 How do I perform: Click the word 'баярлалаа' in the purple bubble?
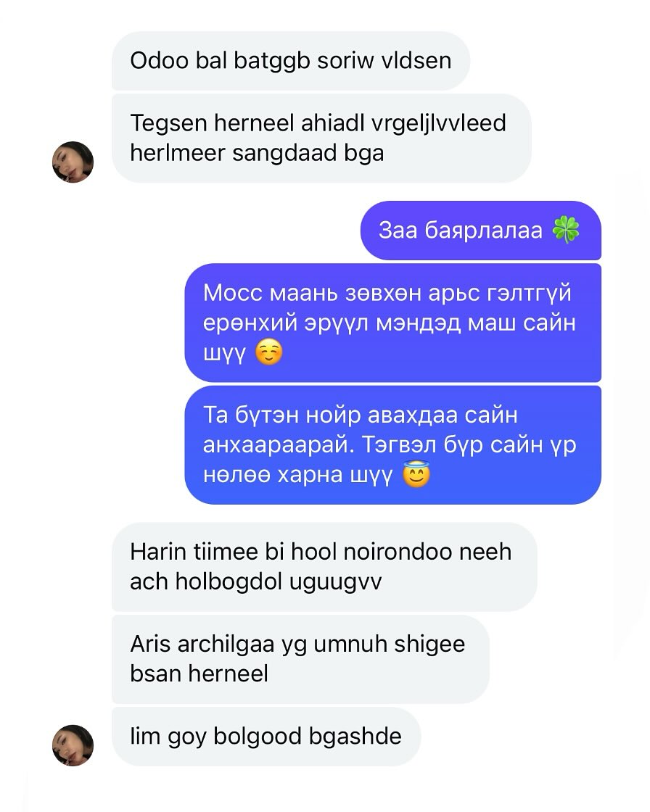click(484, 231)
